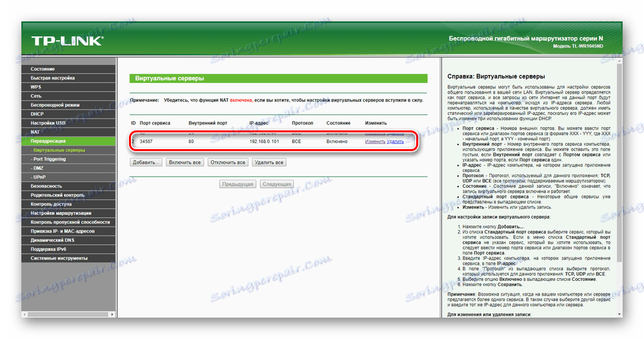Click the Отключить все button
Viewport: 644px width, 339px height.
click(x=228, y=162)
